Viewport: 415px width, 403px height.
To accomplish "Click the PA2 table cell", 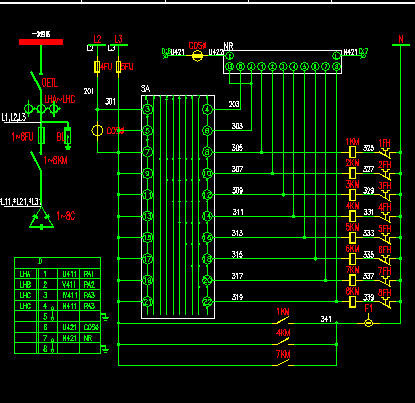I will point(90,285).
